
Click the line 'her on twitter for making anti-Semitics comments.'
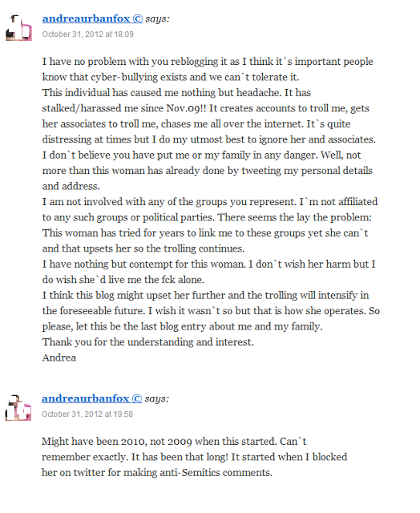(157, 473)
